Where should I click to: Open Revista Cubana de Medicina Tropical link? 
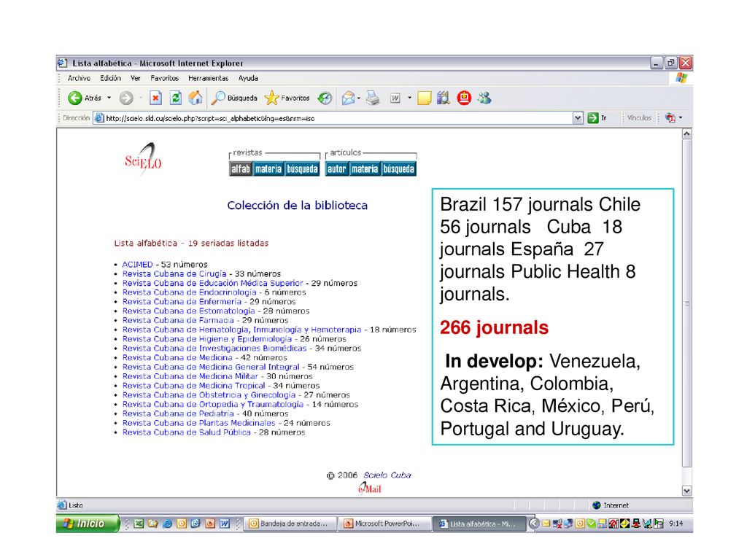point(193,386)
